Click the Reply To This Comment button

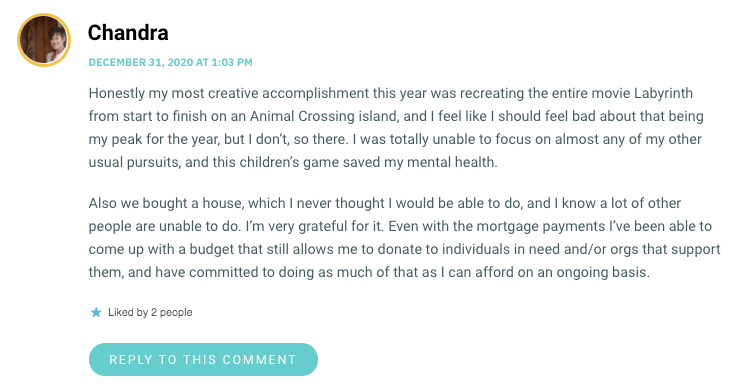click(203, 360)
